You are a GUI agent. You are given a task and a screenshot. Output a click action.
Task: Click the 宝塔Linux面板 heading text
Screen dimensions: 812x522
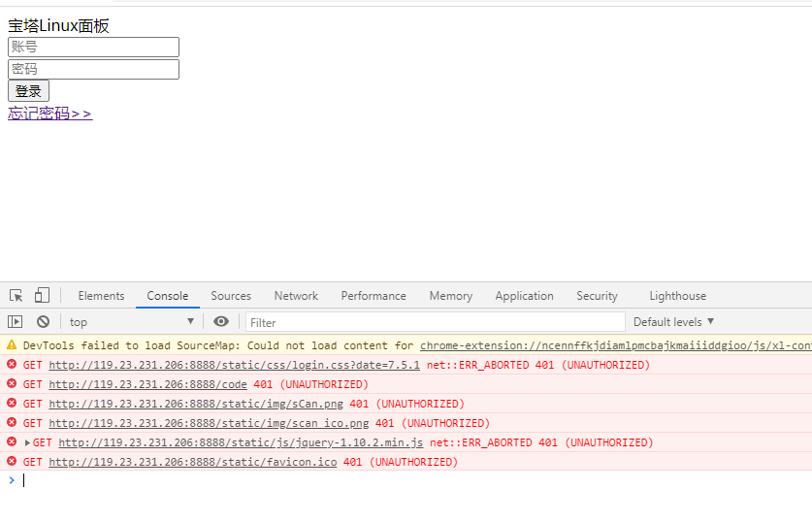pos(58,26)
